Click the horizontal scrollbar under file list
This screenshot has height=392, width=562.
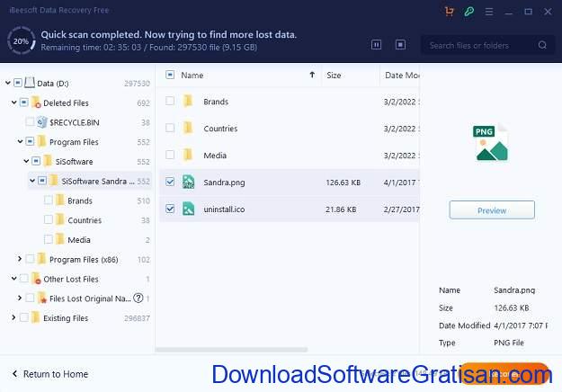tap(231, 350)
